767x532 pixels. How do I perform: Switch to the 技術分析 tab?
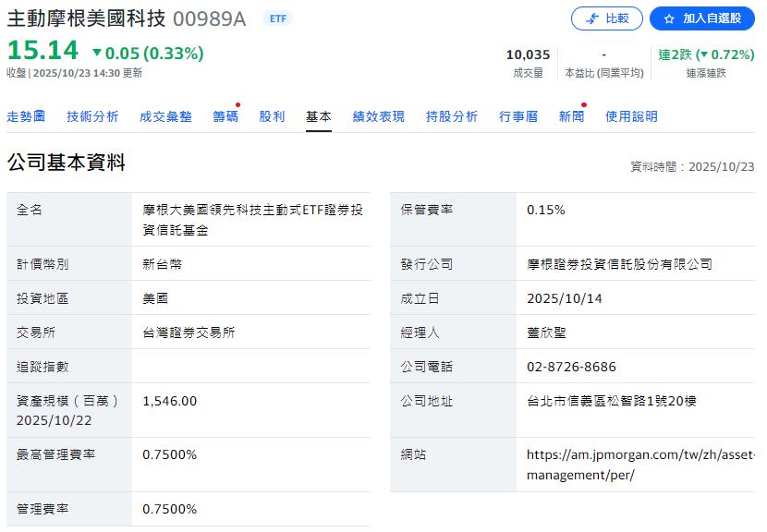[x=92, y=116]
